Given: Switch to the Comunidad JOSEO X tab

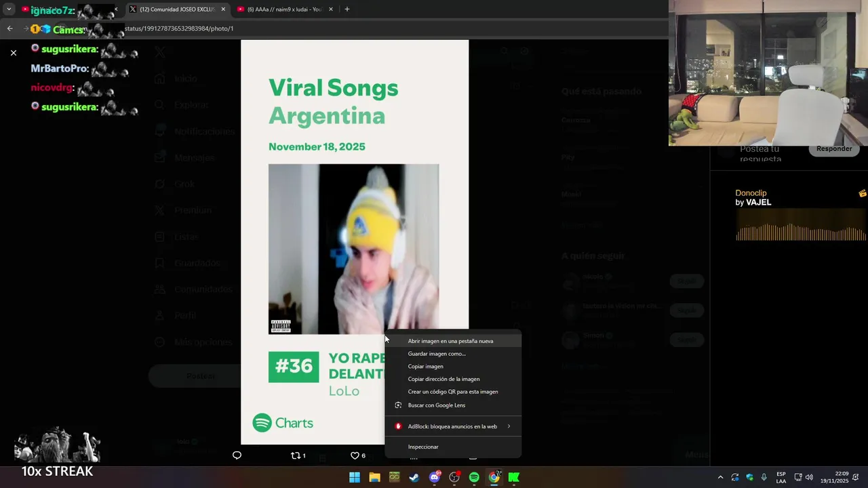Looking at the screenshot, I should pos(177,9).
